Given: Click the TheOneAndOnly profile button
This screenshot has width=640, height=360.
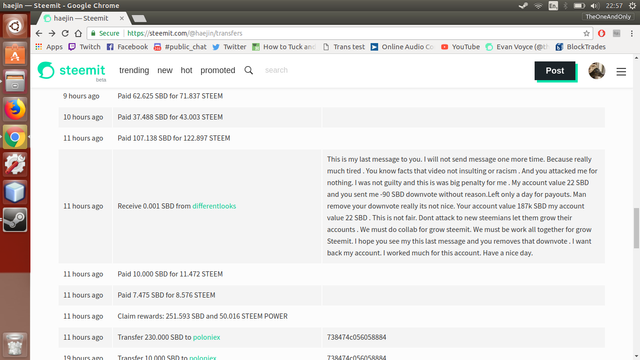Looking at the screenshot, I should point(608,17).
